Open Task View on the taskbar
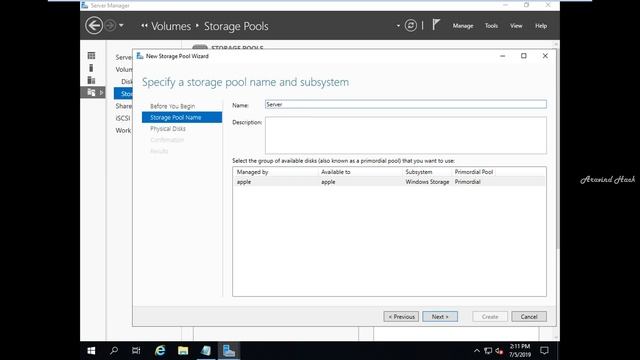This screenshot has height=360, width=640. [136, 351]
